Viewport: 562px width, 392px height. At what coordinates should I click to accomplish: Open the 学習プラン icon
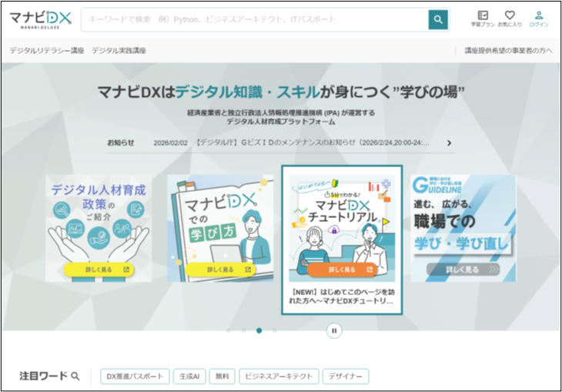[x=483, y=18]
